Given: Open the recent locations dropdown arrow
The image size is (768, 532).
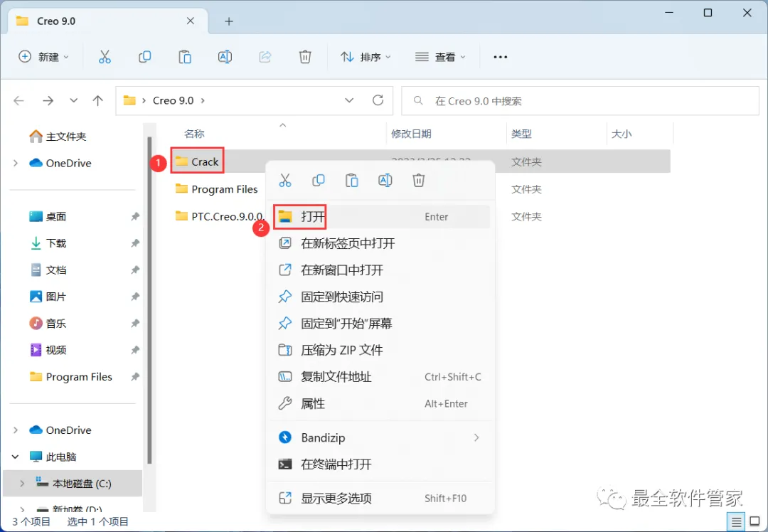Looking at the screenshot, I should click(73, 100).
